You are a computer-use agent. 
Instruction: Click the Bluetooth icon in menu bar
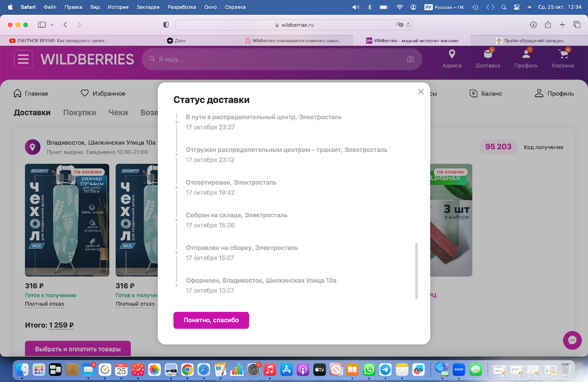point(370,7)
